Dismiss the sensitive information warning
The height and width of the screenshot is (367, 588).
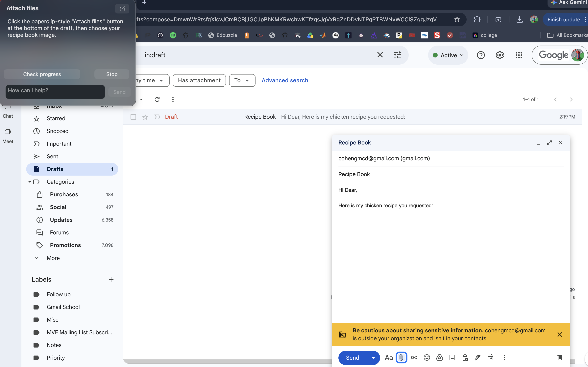coord(560,335)
